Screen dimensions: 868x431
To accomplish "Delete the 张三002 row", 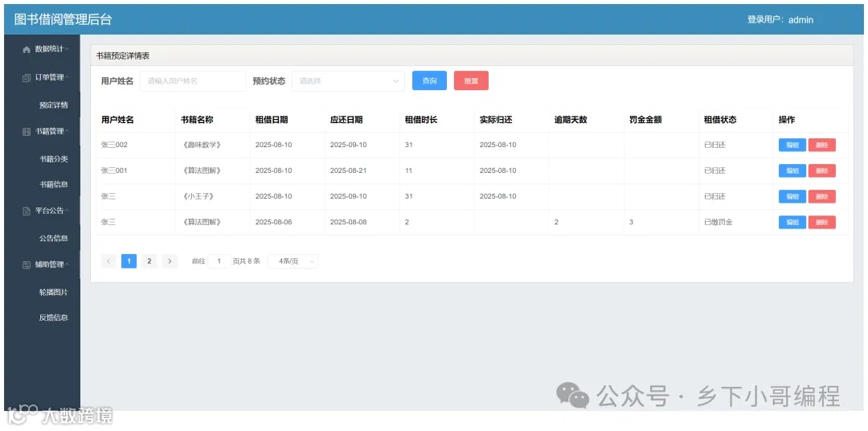I will (x=822, y=146).
